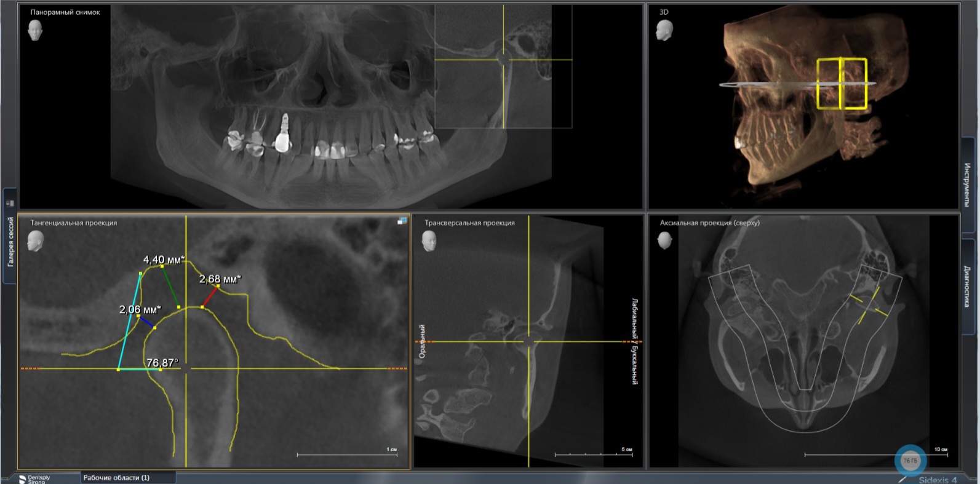Click head orientation icon in axial projection
Image resolution: width=980 pixels, height=484 pixels.
(x=664, y=241)
